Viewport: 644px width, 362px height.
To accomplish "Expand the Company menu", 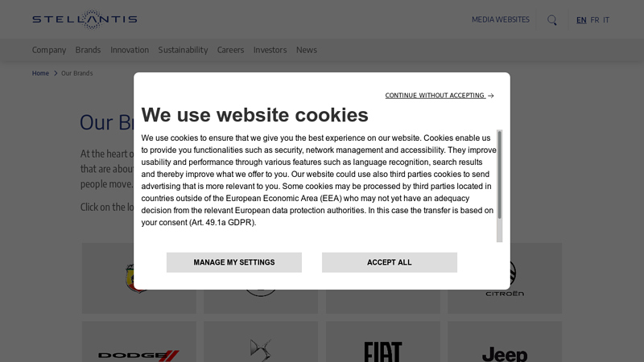I will pyautogui.click(x=49, y=50).
